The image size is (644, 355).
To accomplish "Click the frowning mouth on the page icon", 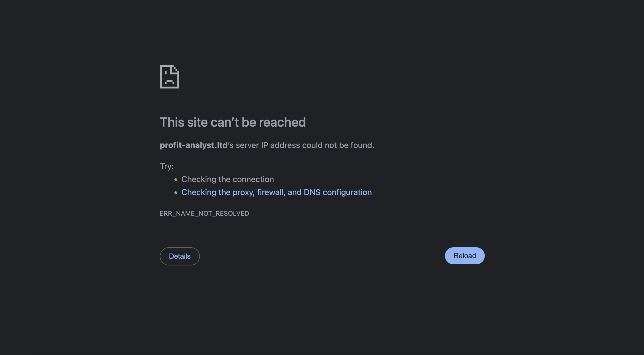I will (x=170, y=82).
